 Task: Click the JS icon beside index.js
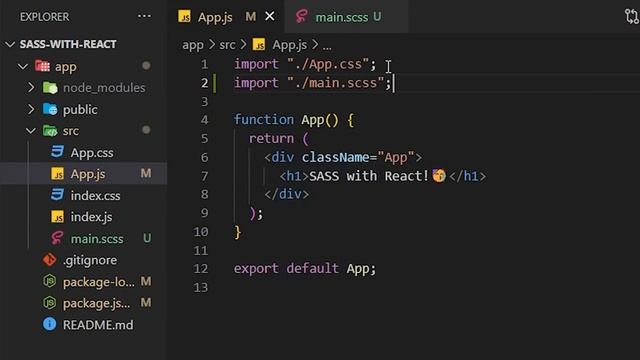pos(57,217)
